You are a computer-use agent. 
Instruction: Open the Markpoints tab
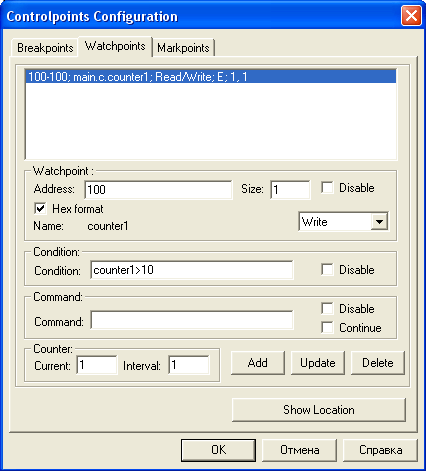pyautogui.click(x=183, y=48)
